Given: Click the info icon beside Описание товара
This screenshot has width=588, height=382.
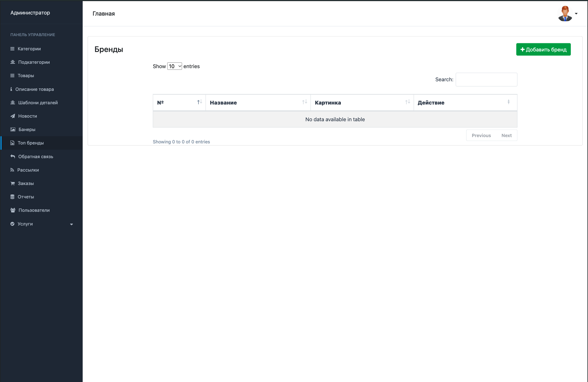Looking at the screenshot, I should (x=11, y=89).
